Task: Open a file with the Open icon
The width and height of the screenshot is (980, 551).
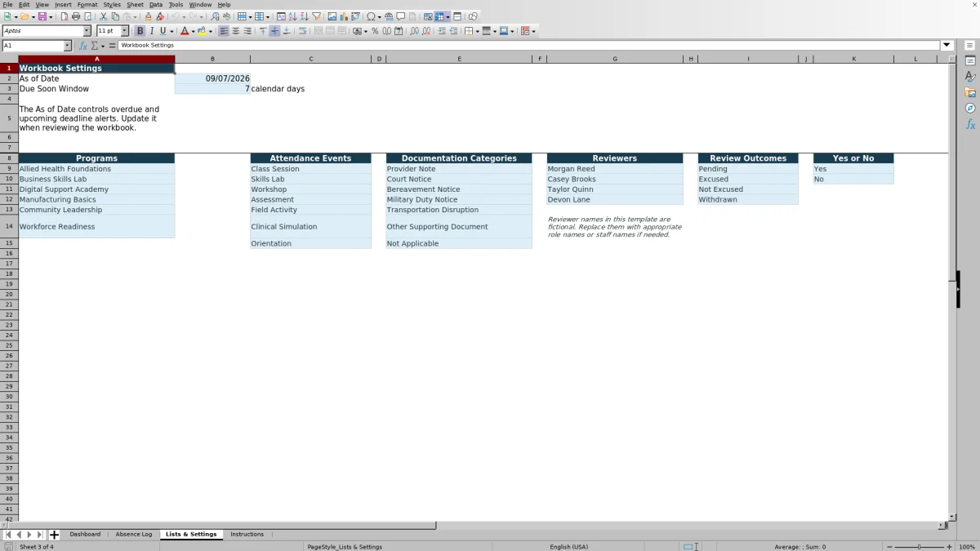Action: [x=24, y=16]
